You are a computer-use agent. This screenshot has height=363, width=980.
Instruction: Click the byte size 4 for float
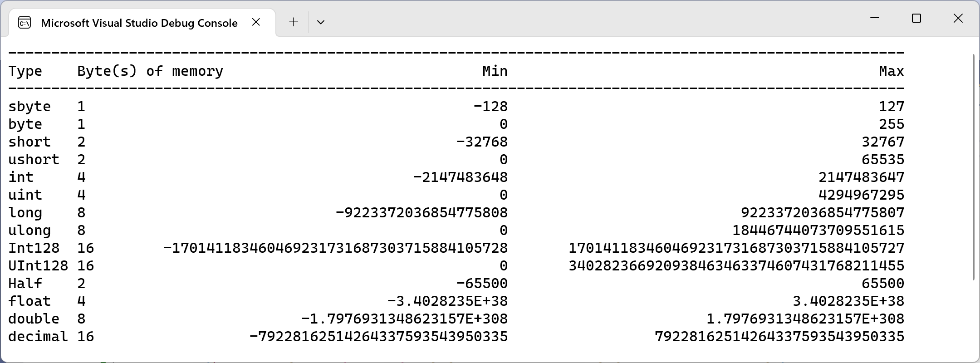[x=81, y=301]
